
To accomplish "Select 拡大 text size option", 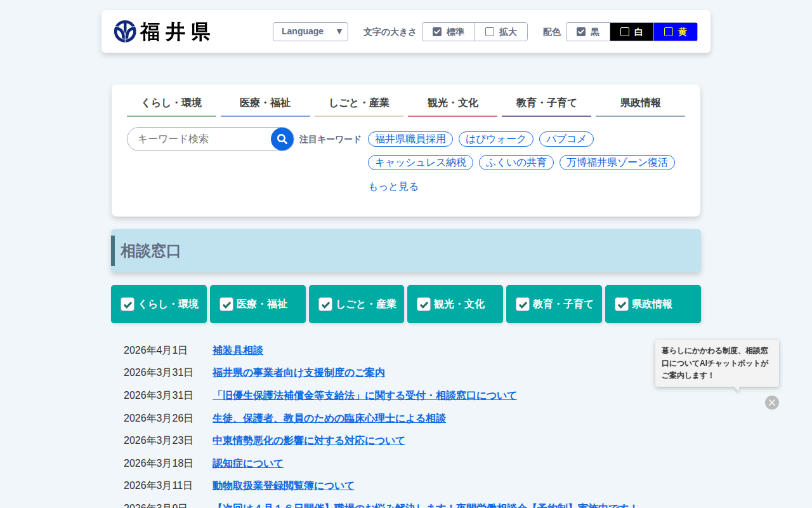I will click(501, 32).
